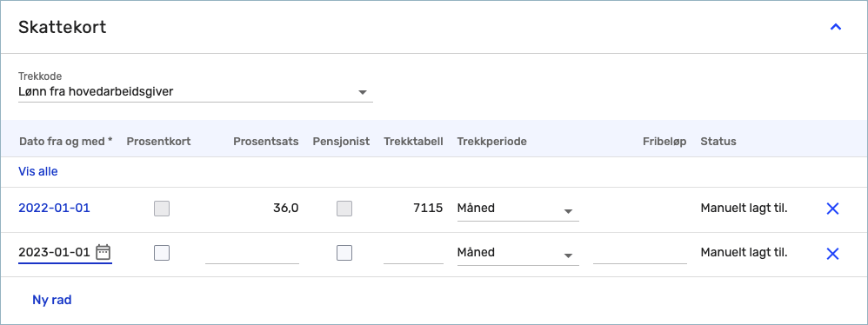Open Trekkperiode dropdown in the 2022-01-01 row
Viewport: 868px width, 325px height.
[x=518, y=209]
